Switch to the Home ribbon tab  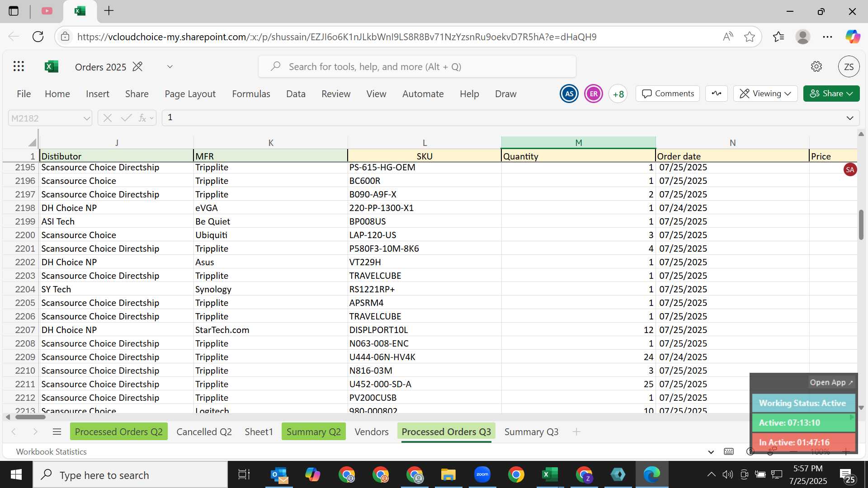pos(57,94)
